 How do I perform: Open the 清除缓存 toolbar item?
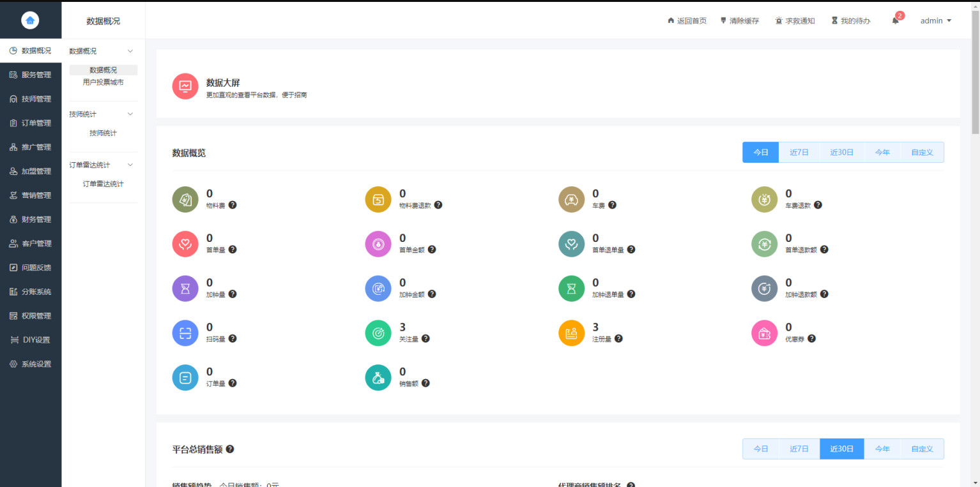pos(739,20)
